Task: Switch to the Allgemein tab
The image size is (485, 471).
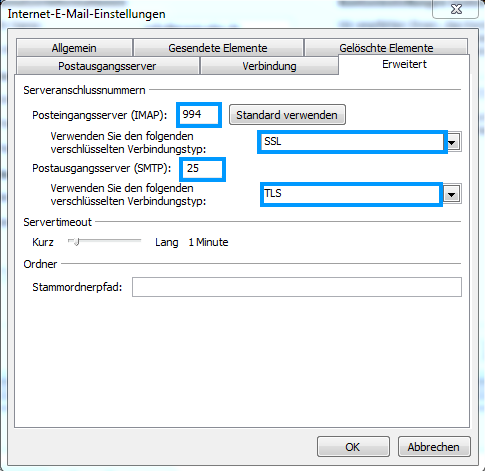Action: (x=74, y=48)
